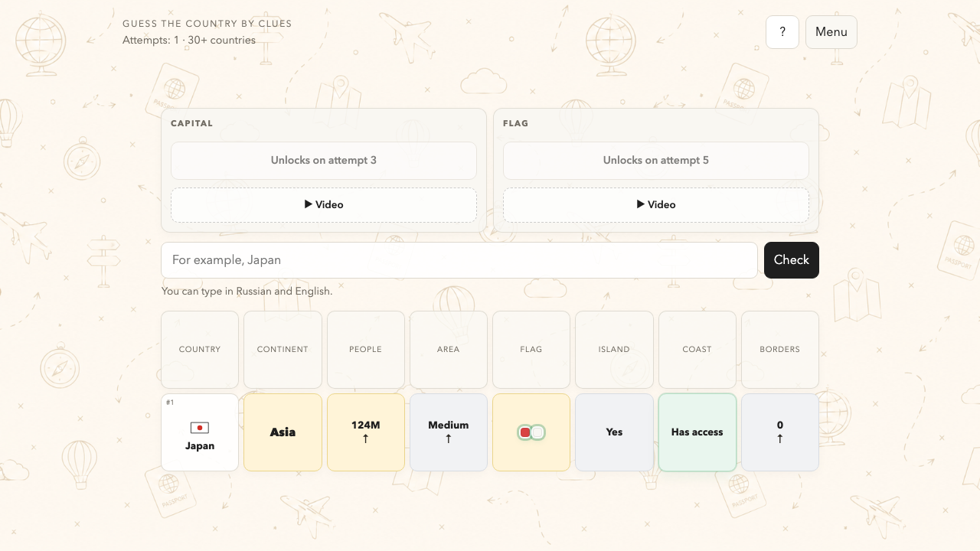Viewport: 980px width, 551px height.
Task: Click the Guess the Country title
Action: click(x=207, y=24)
